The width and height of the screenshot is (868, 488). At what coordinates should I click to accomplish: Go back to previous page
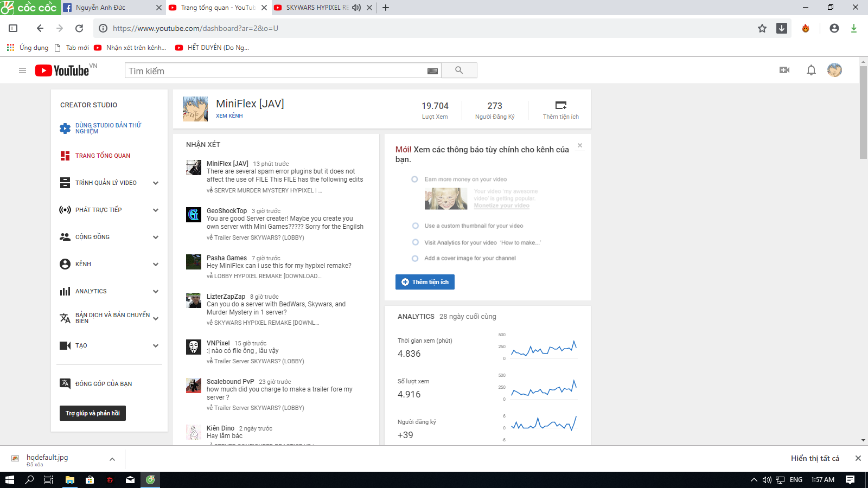[x=40, y=28]
